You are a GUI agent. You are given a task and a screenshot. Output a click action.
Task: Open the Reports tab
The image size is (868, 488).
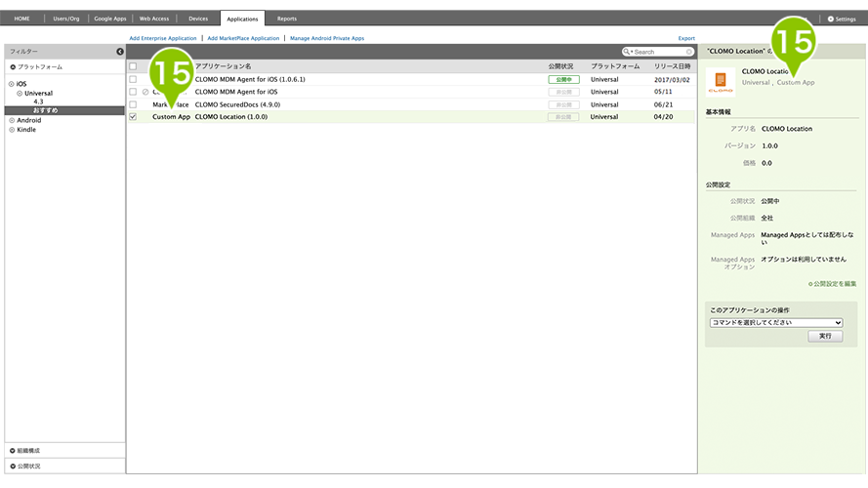coord(287,19)
